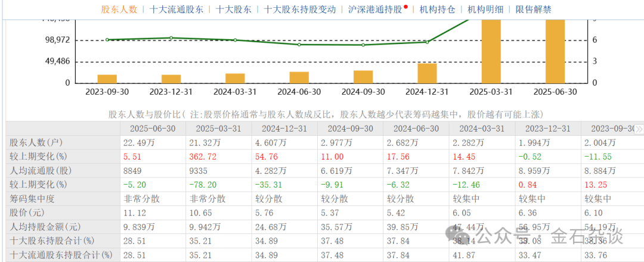Switch to the 机构持仓 tab
This screenshot has width=644, height=262.
437,10
